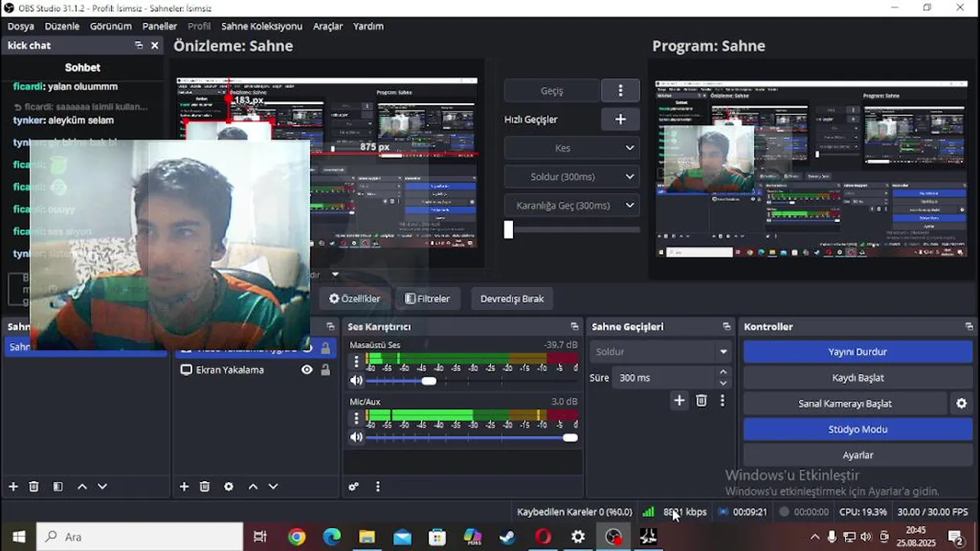Undock the Kontroller panel

point(969,327)
